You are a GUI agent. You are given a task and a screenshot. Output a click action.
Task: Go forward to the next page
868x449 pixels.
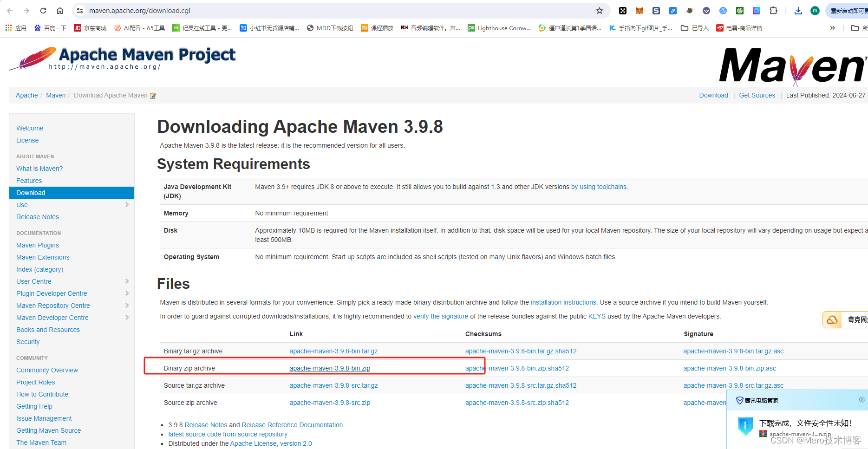[26, 10]
